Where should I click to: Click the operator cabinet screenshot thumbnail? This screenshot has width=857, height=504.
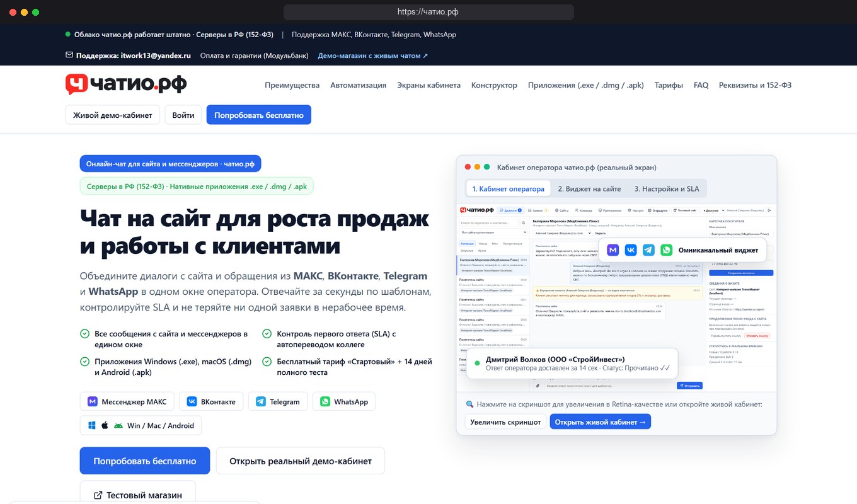[x=616, y=298]
